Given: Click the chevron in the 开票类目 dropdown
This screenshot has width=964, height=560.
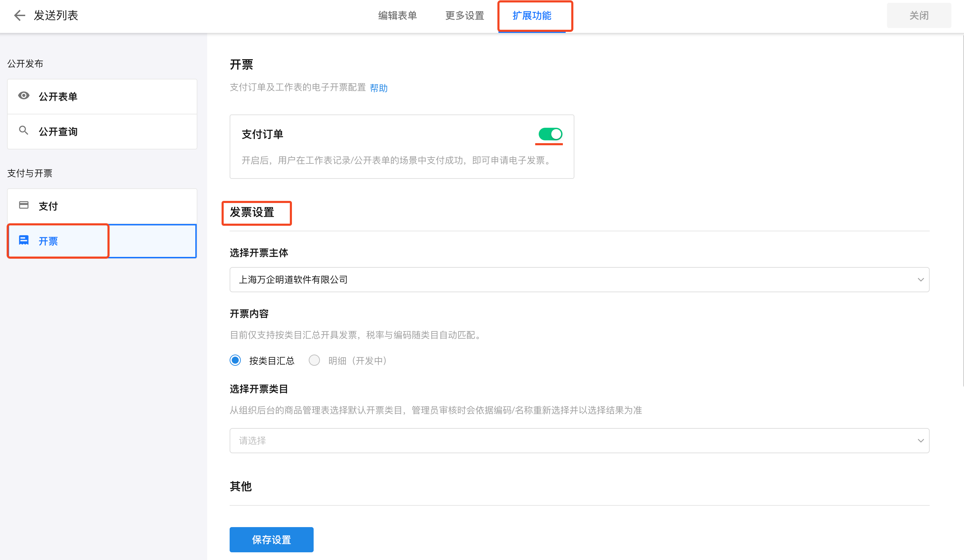Looking at the screenshot, I should click(920, 441).
